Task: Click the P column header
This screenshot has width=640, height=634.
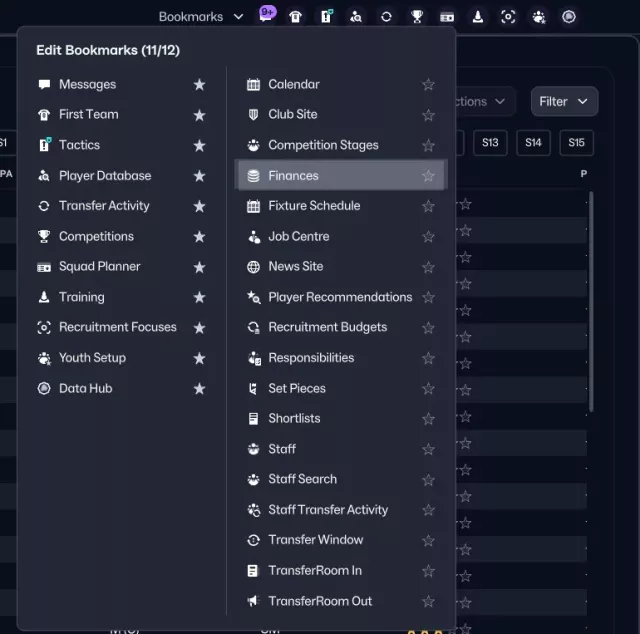Action: click(584, 174)
